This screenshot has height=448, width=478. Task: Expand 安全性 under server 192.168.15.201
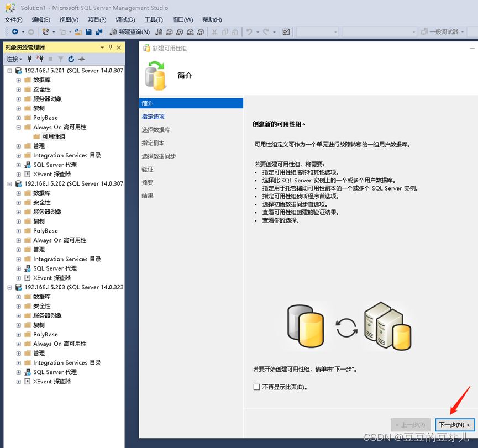pyautogui.click(x=19, y=89)
